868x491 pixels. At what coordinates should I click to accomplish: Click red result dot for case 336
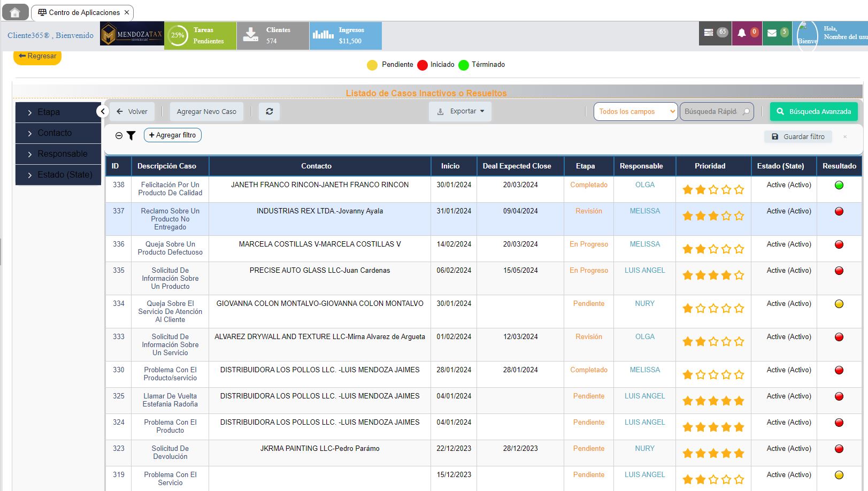[x=839, y=244]
